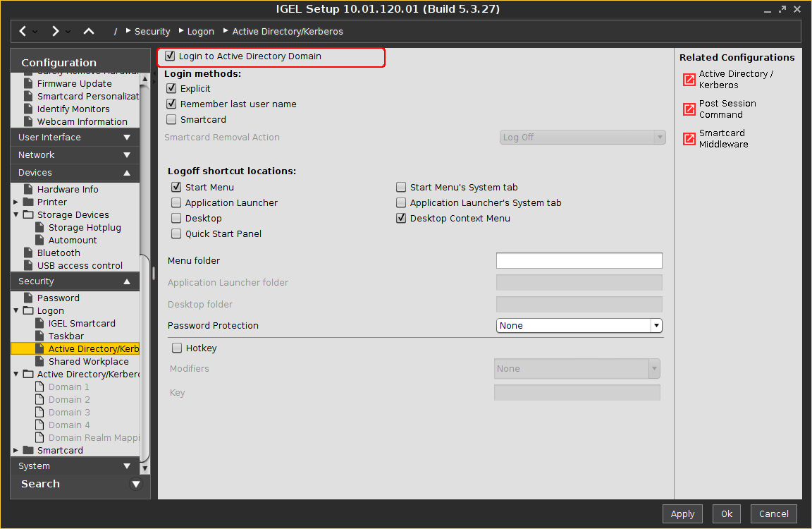
Task: Click the Firmware Update page icon
Action: click(28, 83)
